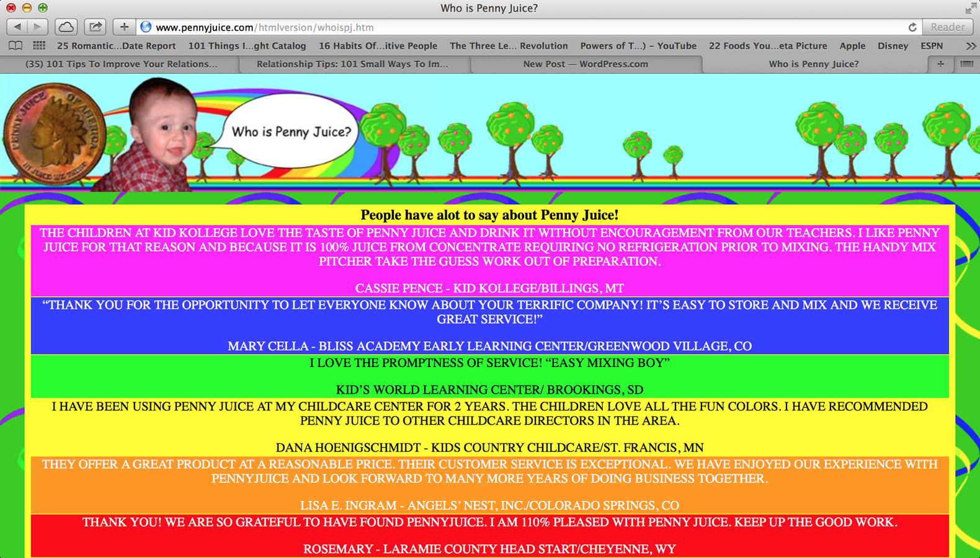Click 'THANK YOU! WE ARE SO GRATEFUL' testimonial

click(489, 522)
